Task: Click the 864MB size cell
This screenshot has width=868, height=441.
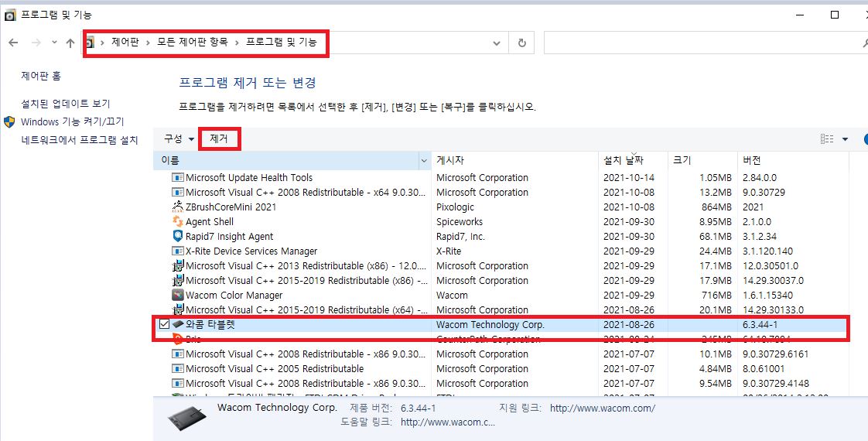Action: (716, 207)
